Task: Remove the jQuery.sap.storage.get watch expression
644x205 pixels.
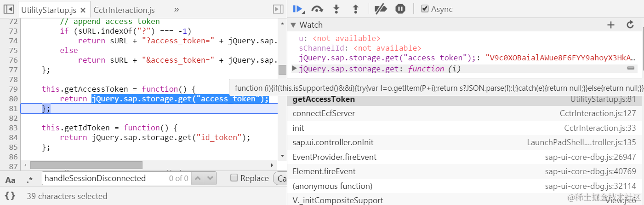Action: coord(631,68)
